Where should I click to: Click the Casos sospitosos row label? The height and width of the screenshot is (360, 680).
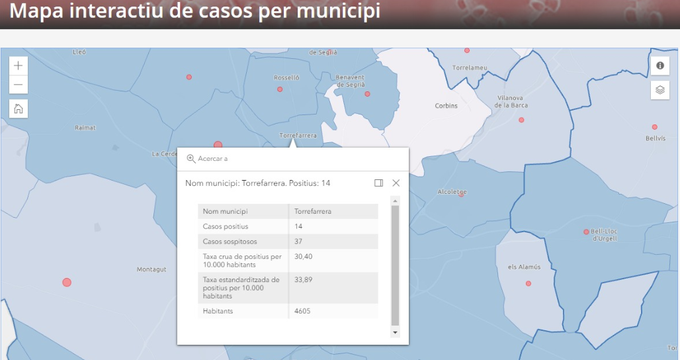tap(230, 242)
